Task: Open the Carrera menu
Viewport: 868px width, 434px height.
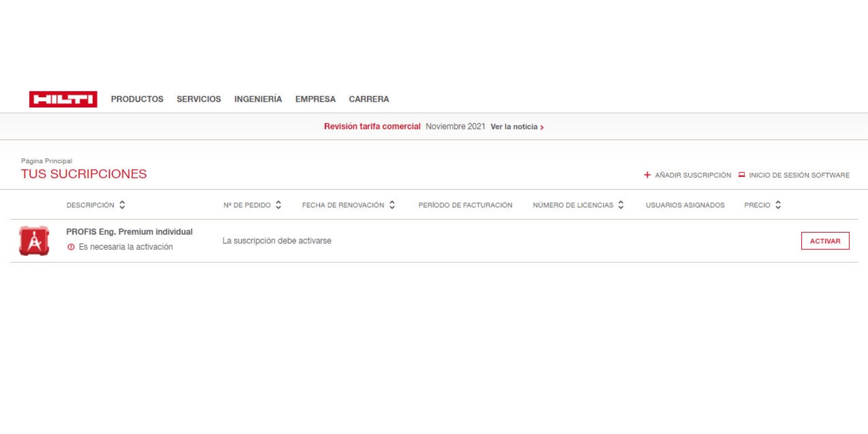Action: tap(368, 99)
